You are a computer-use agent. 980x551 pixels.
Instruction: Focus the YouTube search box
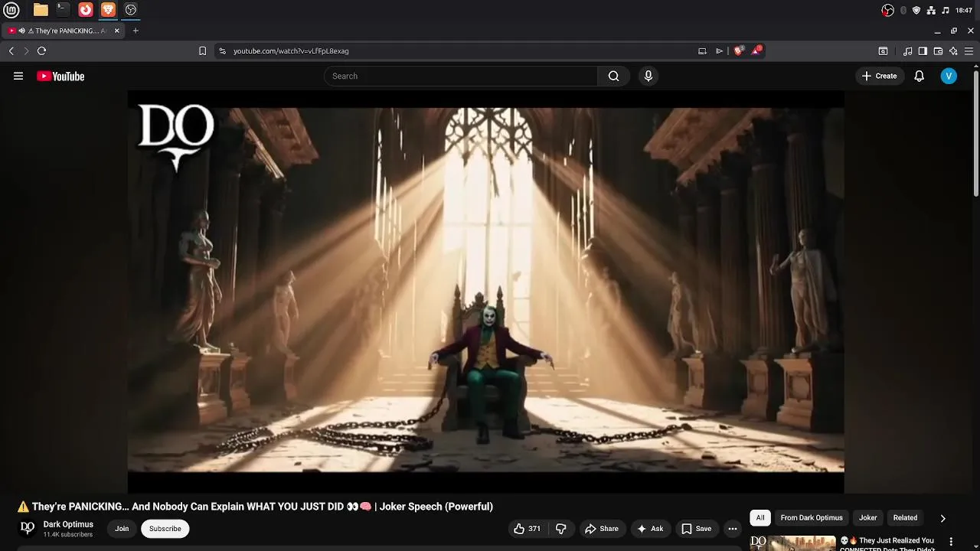click(x=461, y=76)
